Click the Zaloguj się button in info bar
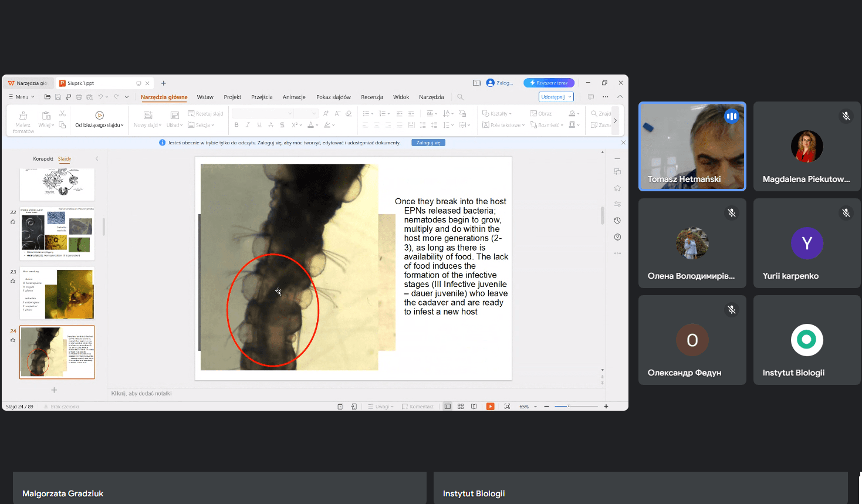This screenshot has height=504, width=862. pyautogui.click(x=428, y=143)
